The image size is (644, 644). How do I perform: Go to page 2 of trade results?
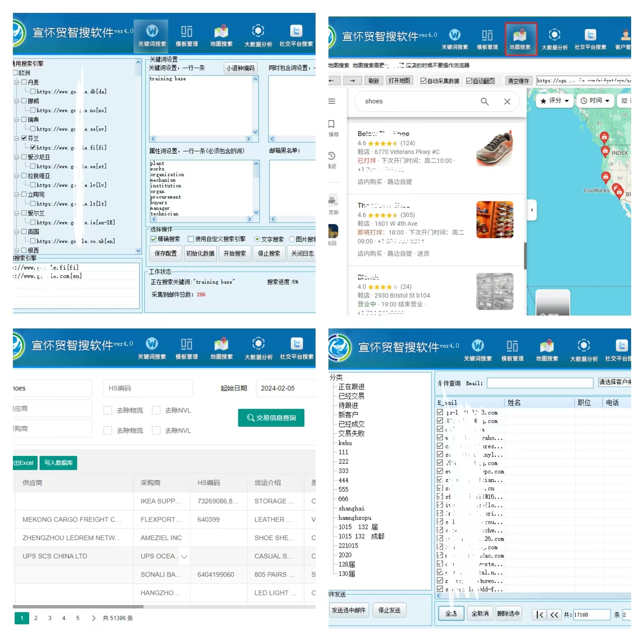(36, 618)
